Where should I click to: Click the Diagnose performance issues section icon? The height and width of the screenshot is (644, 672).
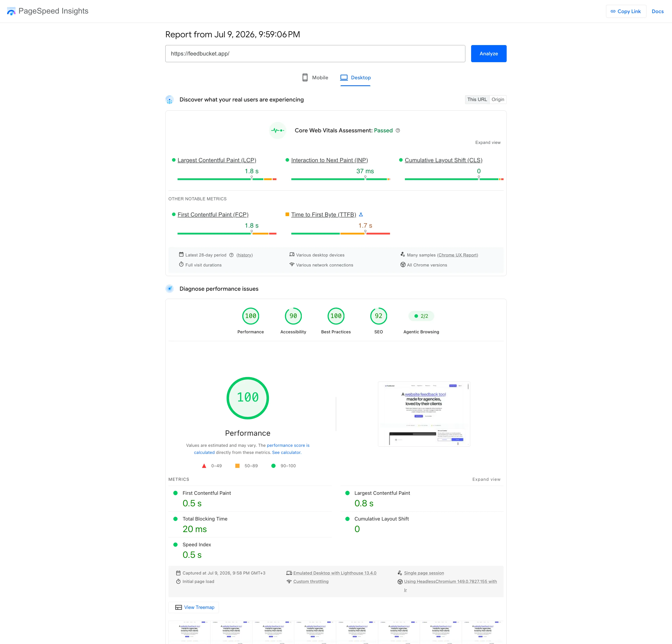point(169,289)
